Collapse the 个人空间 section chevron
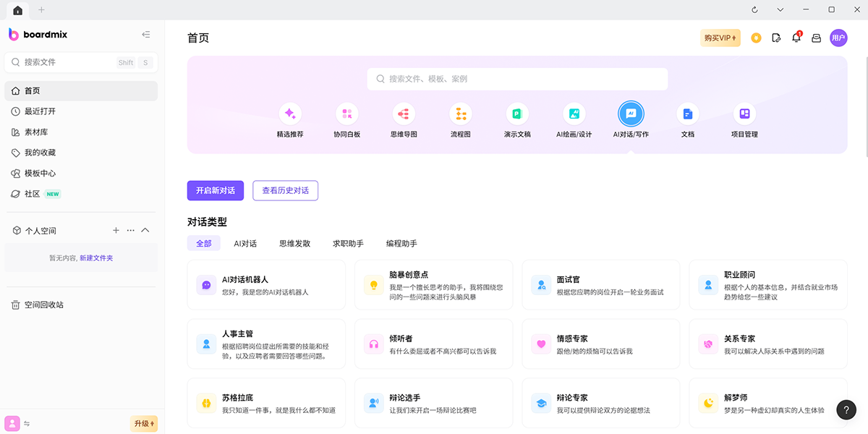The image size is (868, 434). pyautogui.click(x=145, y=231)
